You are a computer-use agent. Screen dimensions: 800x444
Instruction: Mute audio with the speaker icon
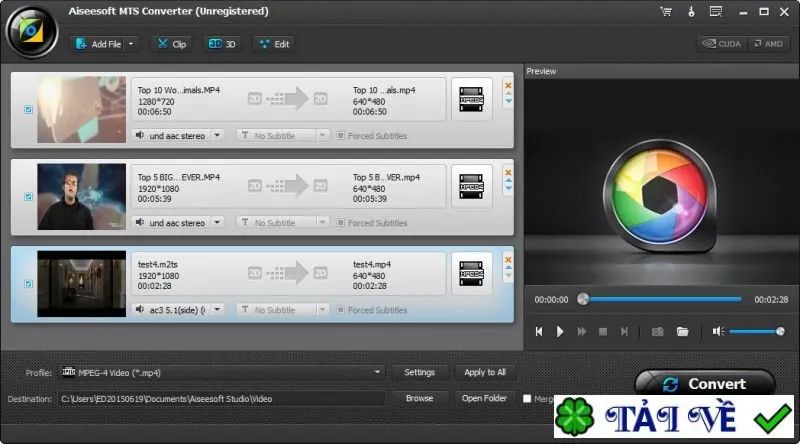pos(718,332)
